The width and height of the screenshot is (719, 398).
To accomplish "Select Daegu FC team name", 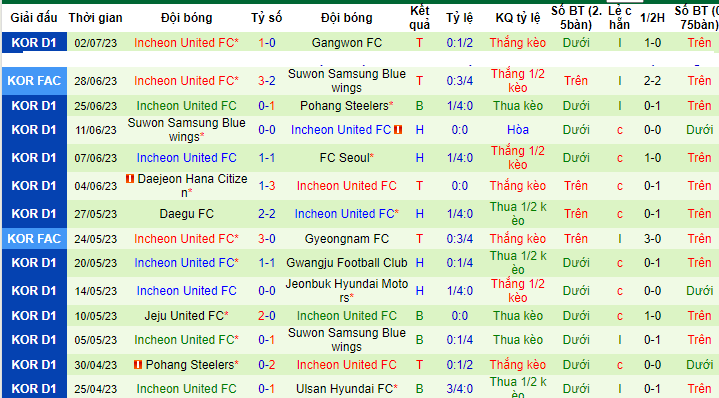I will click(x=187, y=214).
